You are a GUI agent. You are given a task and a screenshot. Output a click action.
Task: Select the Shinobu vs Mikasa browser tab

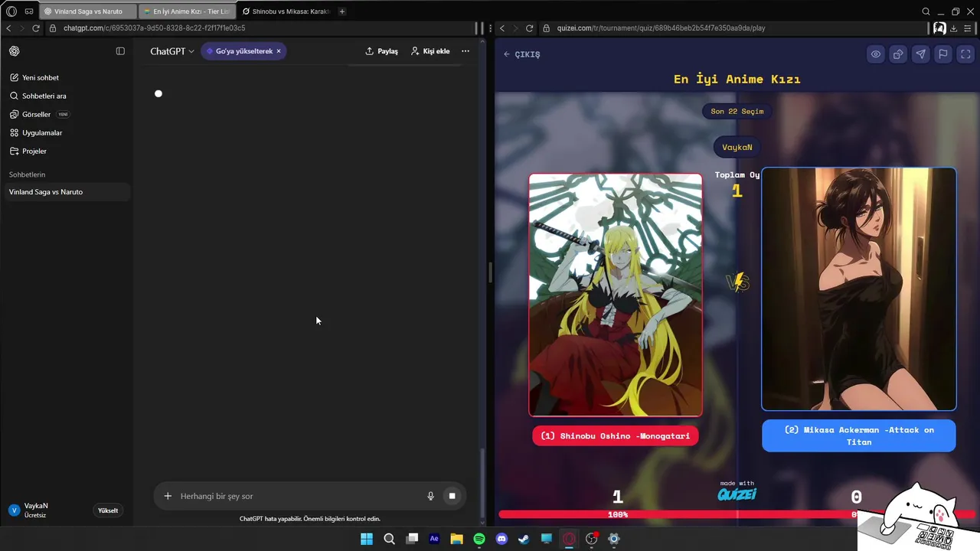point(285,11)
